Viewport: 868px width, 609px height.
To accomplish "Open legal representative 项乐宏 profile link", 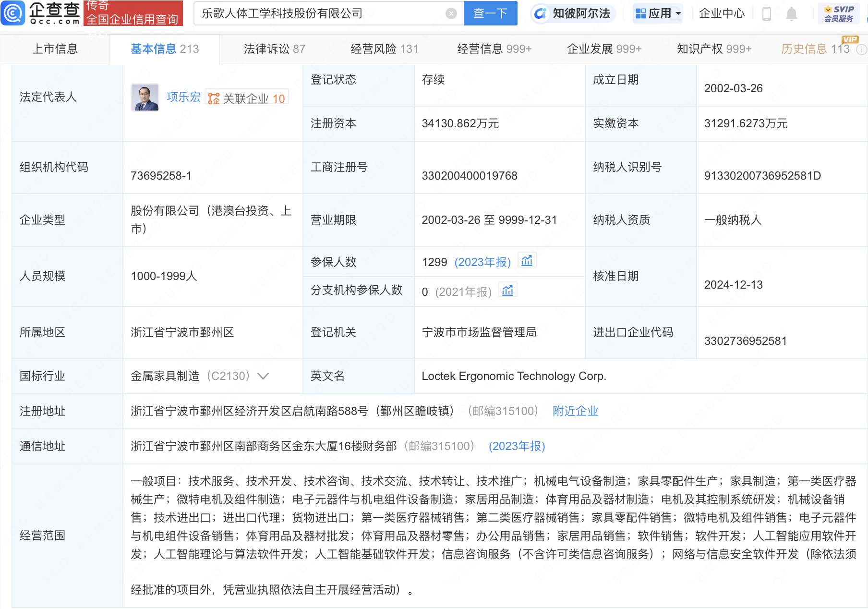I will click(x=183, y=97).
